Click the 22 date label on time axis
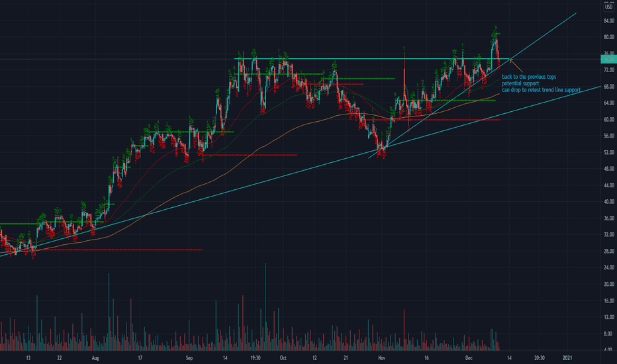Screen dimensions: 617x364 click(x=60, y=358)
